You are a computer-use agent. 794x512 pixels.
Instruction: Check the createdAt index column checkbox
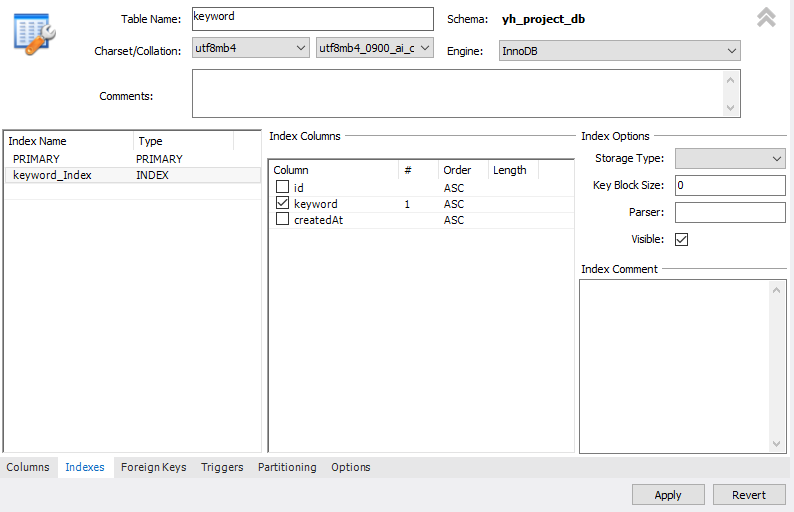pos(283,219)
